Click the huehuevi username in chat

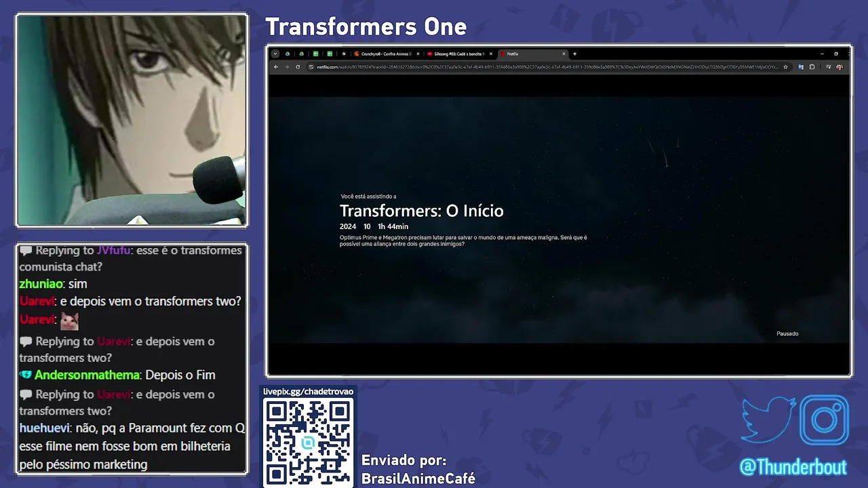tap(45, 428)
